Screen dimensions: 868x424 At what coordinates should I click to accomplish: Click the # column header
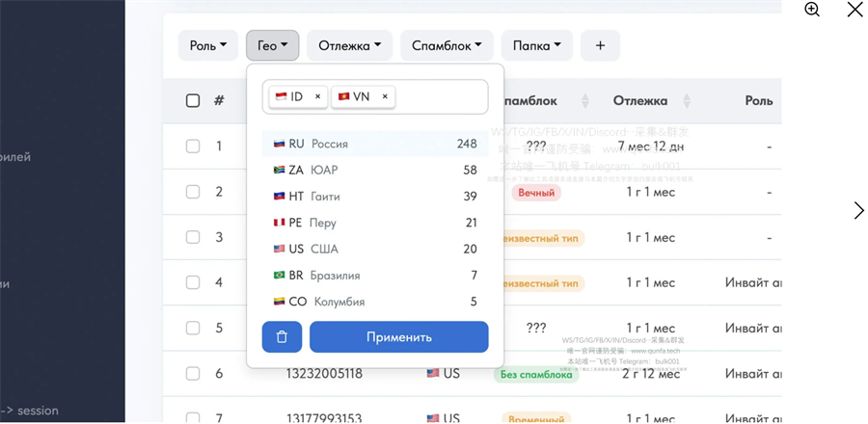(219, 100)
